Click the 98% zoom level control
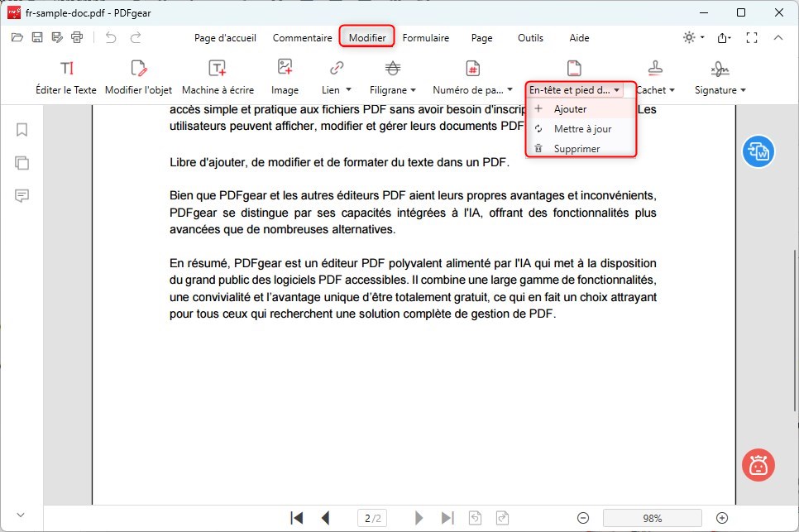 coord(652,518)
